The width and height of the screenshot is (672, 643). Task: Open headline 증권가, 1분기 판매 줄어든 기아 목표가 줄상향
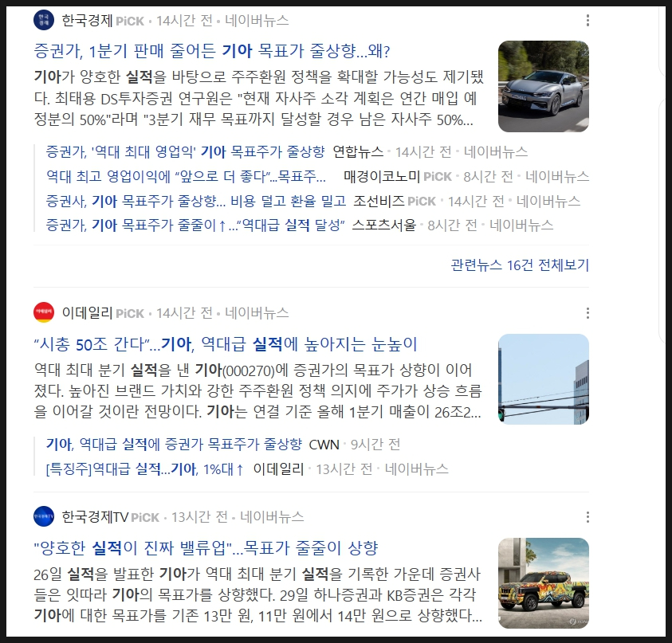[x=212, y=51]
